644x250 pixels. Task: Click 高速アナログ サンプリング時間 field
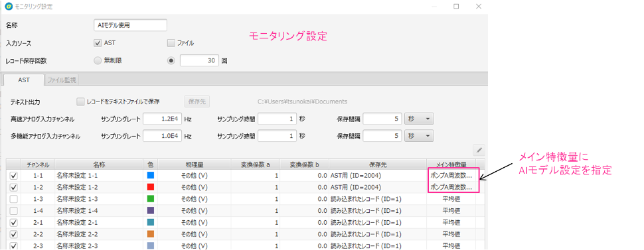(x=278, y=119)
